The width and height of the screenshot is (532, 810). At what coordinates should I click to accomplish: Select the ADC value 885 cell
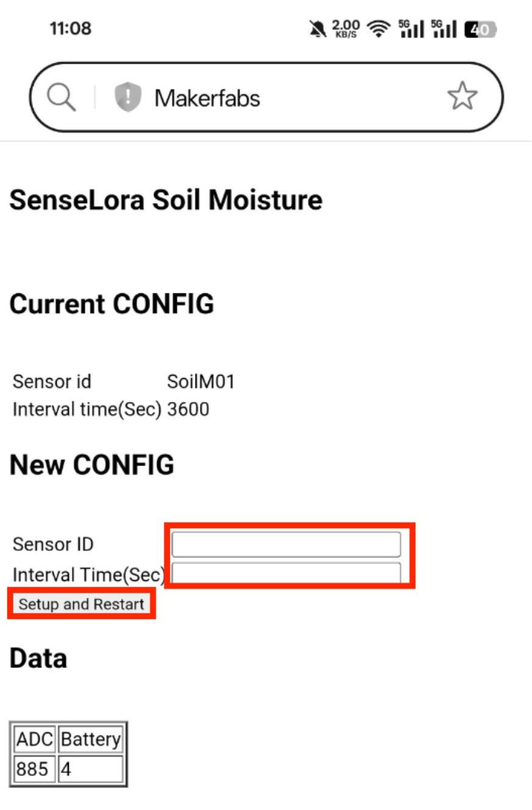34,769
